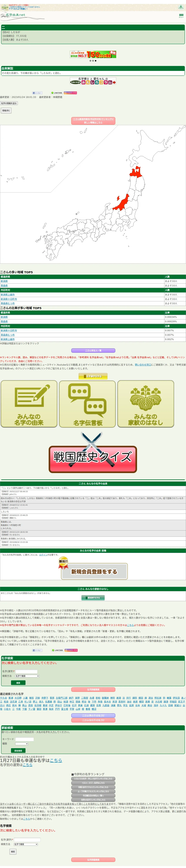Focus the 名字(漢字) field in the bottom search form
Viewport: 186px width, 868px height.
coord(27,840)
